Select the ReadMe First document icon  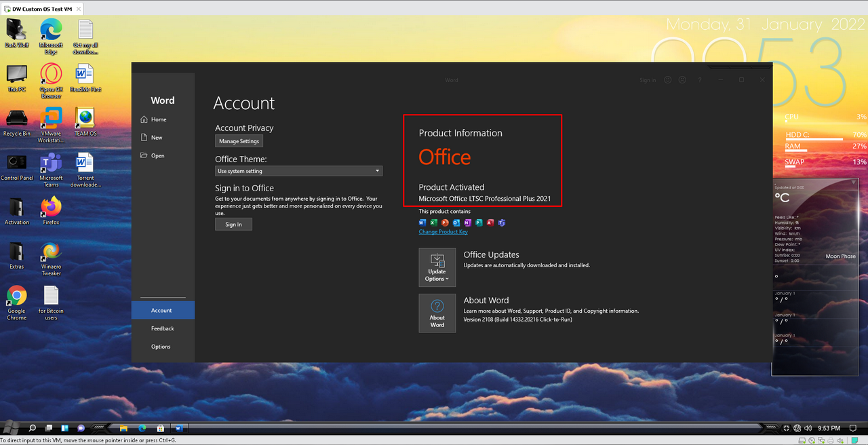pos(85,78)
